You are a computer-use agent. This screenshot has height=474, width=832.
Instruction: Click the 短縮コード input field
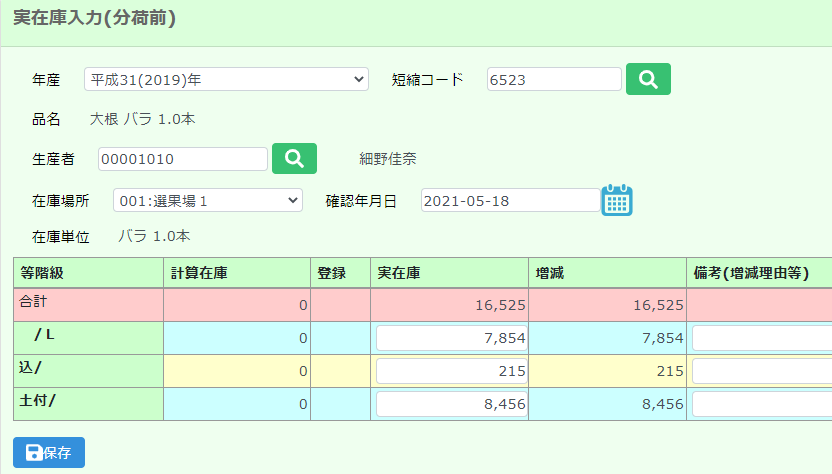pyautogui.click(x=554, y=79)
